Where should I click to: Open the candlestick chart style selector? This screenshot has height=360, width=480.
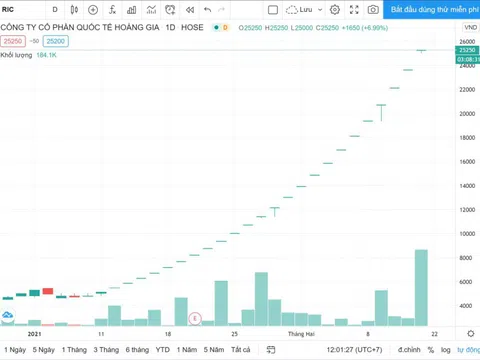74,10
